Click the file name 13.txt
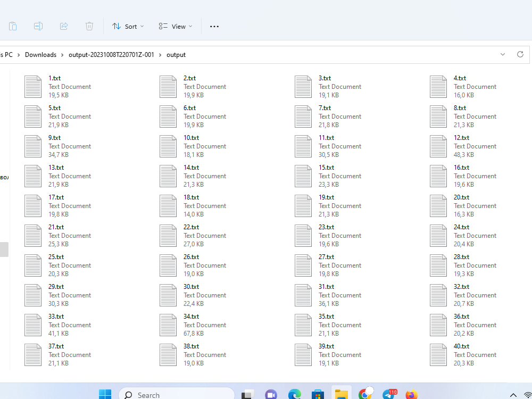This screenshot has height=399, width=532. tap(56, 168)
